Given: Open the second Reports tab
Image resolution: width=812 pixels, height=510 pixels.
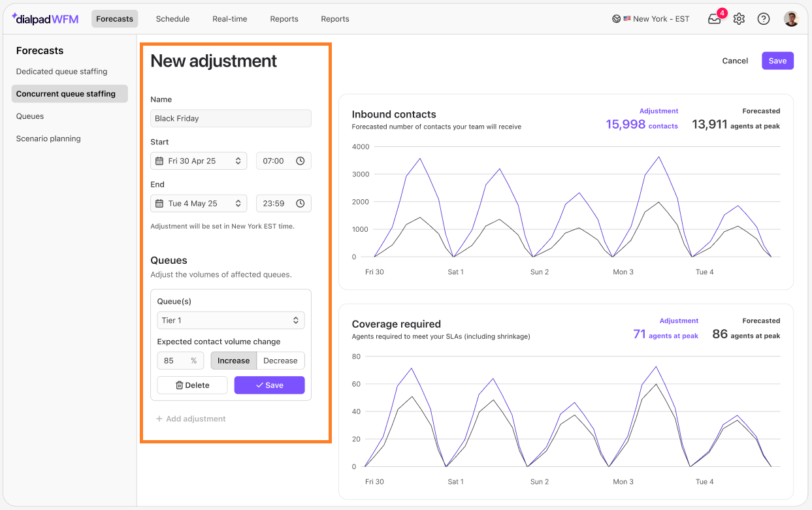Looking at the screenshot, I should pyautogui.click(x=335, y=19).
